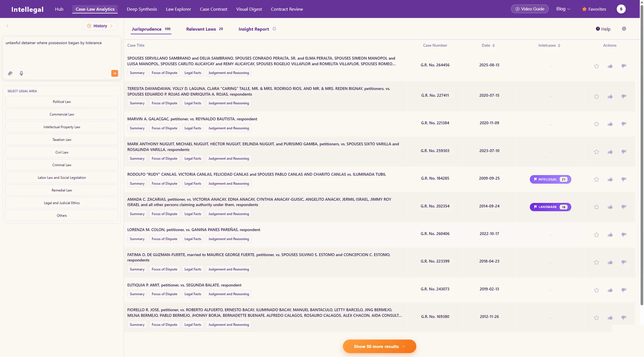This screenshot has width=644, height=357.
Task: Open Visual Digest page
Action: click(x=249, y=9)
